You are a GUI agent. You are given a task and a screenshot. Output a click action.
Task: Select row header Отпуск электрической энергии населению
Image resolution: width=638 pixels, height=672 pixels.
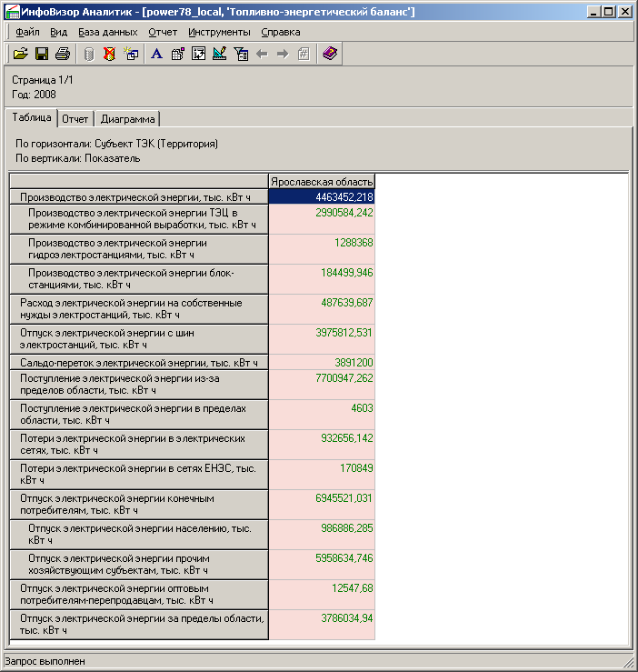click(139, 535)
